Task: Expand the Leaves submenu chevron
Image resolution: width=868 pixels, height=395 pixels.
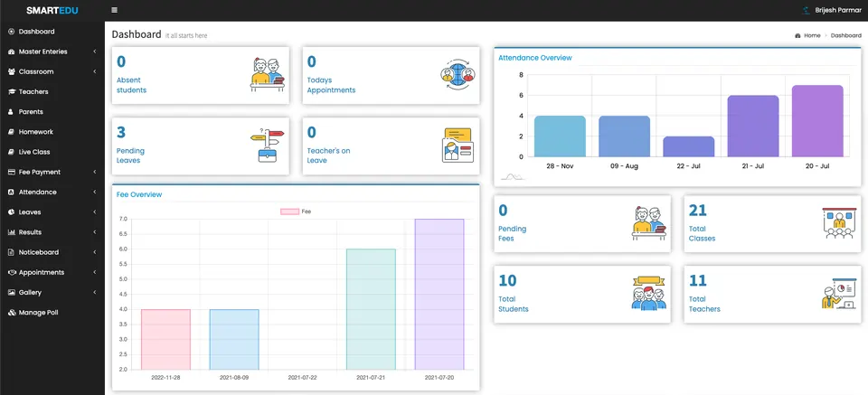Action: point(95,212)
